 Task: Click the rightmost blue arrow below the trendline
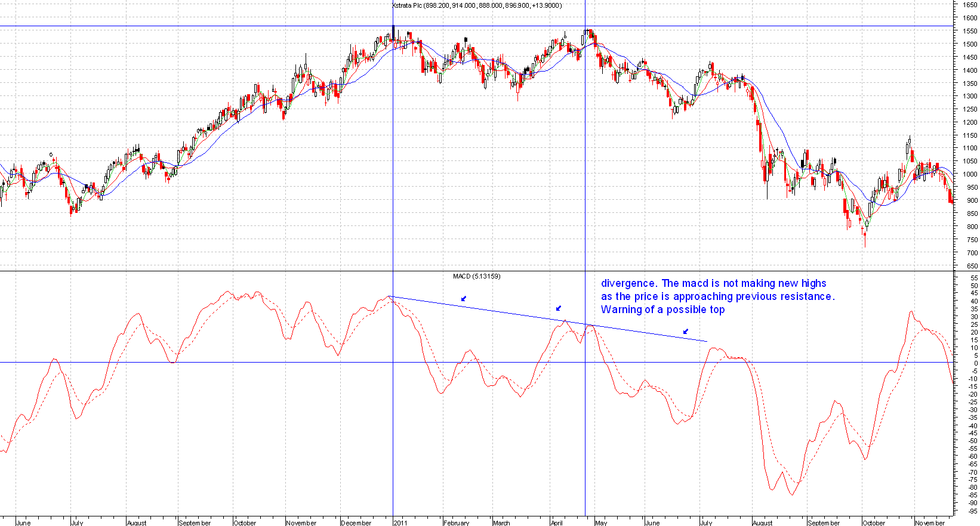(686, 331)
